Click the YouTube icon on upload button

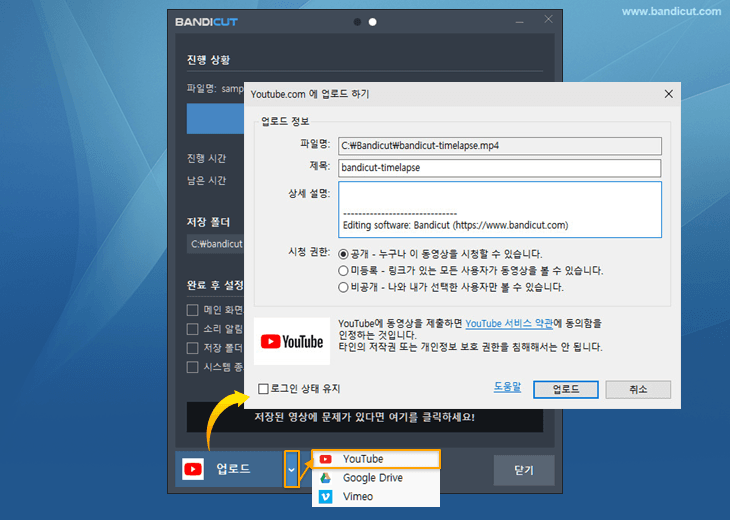click(x=193, y=469)
